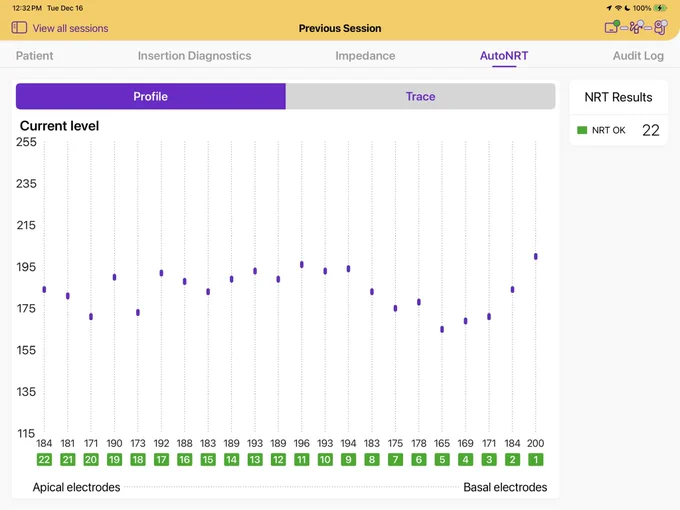Switch view to Profile segment

tap(150, 96)
